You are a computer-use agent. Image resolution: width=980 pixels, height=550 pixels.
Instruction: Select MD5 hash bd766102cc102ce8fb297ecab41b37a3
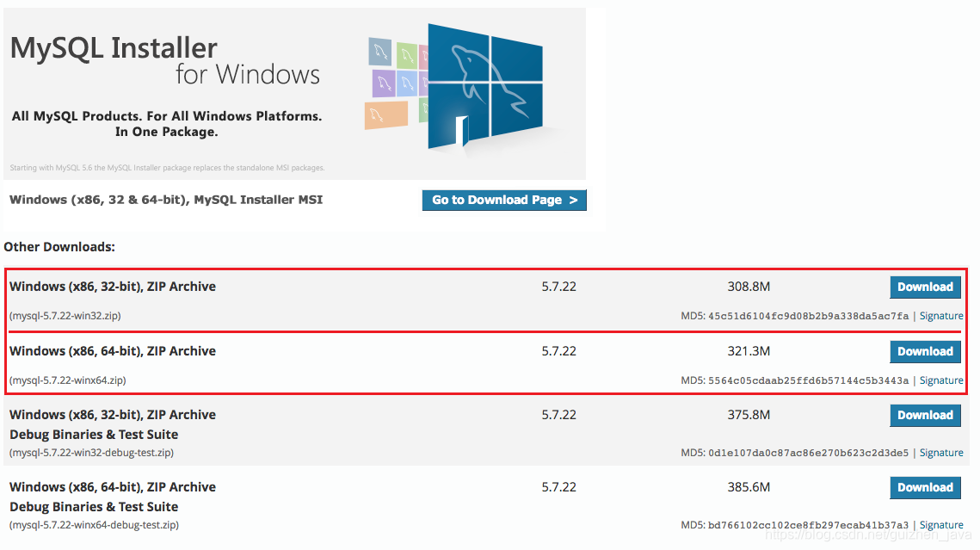point(808,526)
